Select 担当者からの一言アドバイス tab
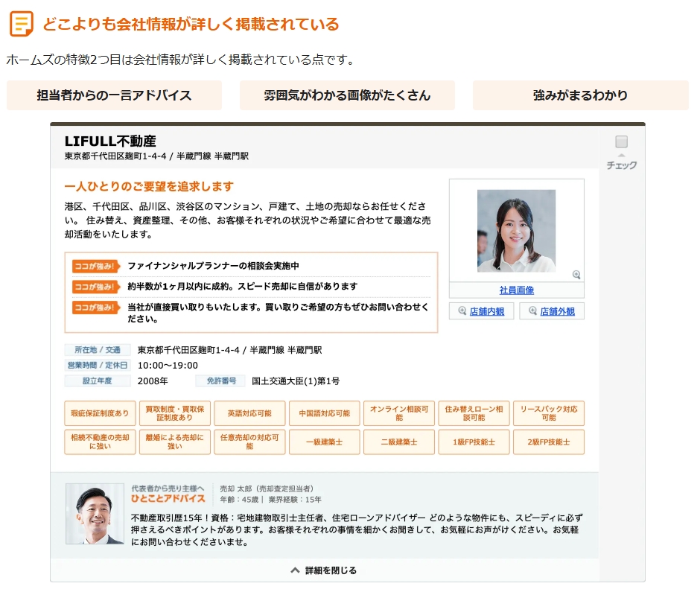 114,95
